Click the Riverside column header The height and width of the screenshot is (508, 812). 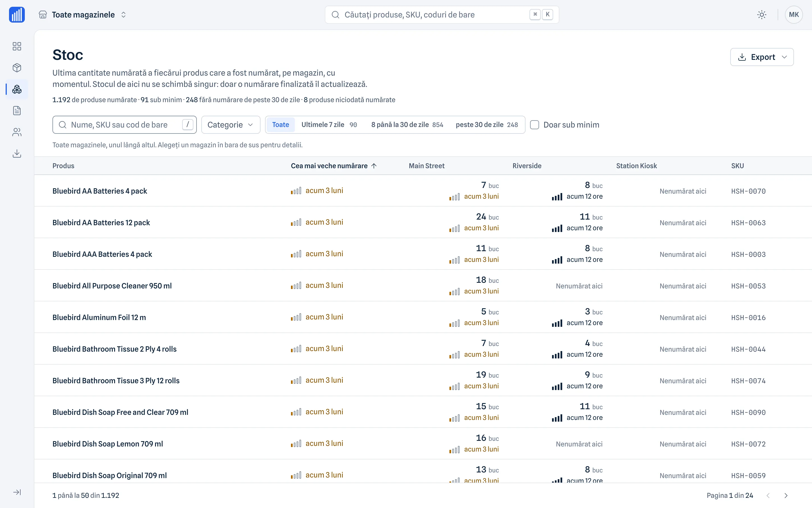click(x=527, y=166)
